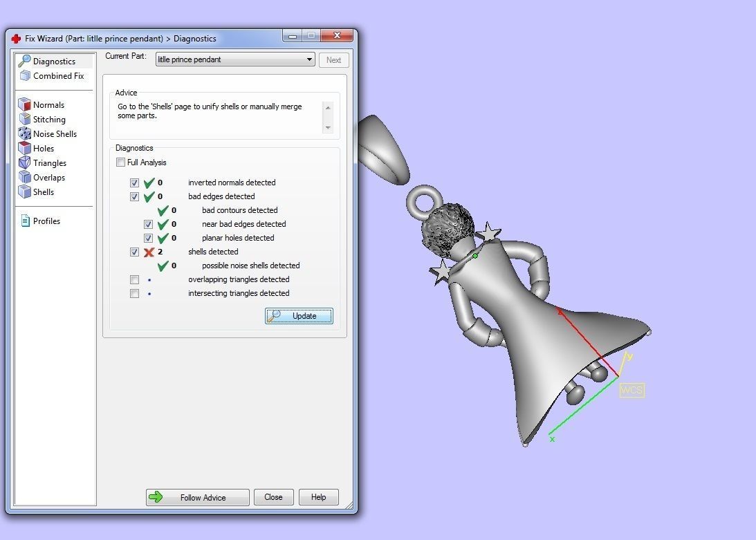Click the Help button
This screenshot has width=756, height=540.
[x=319, y=497]
